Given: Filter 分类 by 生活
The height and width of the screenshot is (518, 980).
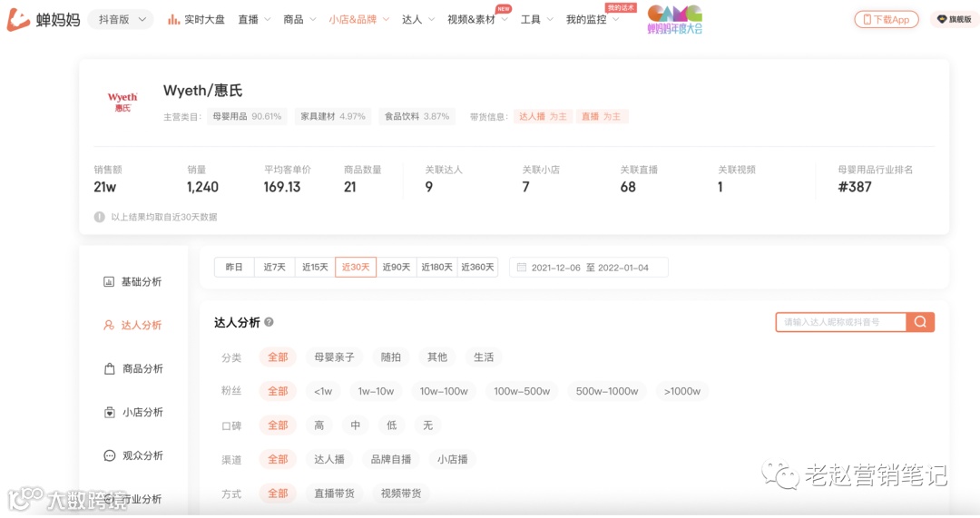Looking at the screenshot, I should [x=483, y=357].
